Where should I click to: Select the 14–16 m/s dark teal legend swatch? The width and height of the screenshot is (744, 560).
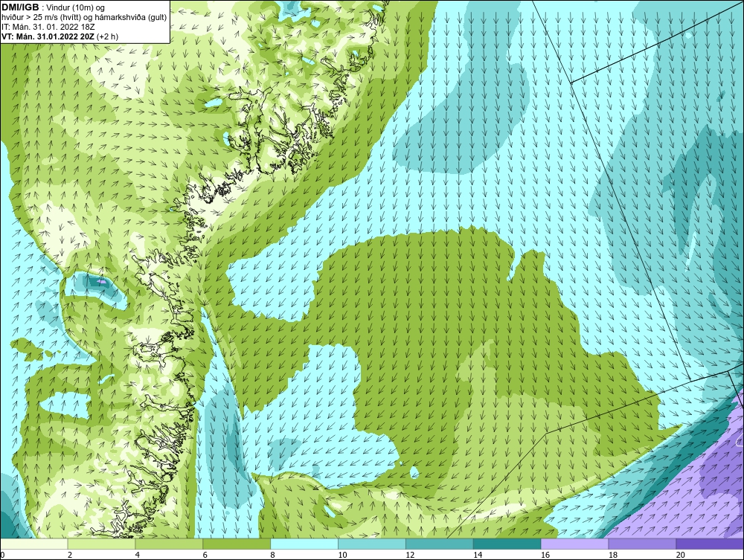click(507, 544)
